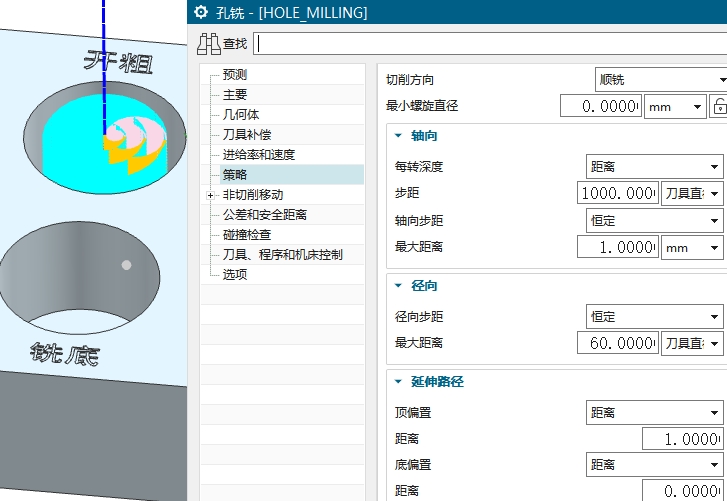
Task: Click the 铣底 label in 3D view
Action: click(65, 355)
